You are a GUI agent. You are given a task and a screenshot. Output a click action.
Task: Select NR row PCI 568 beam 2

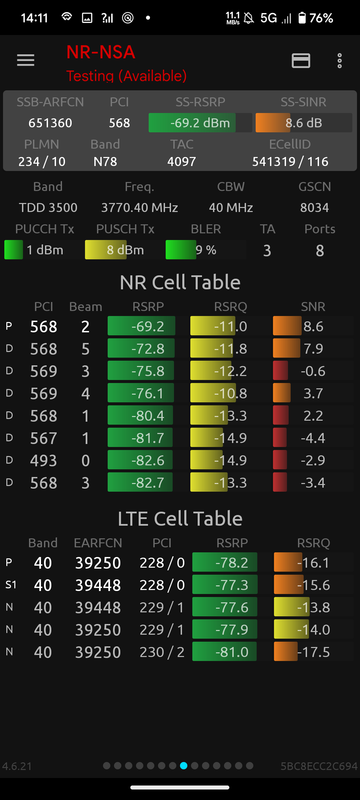(180, 326)
